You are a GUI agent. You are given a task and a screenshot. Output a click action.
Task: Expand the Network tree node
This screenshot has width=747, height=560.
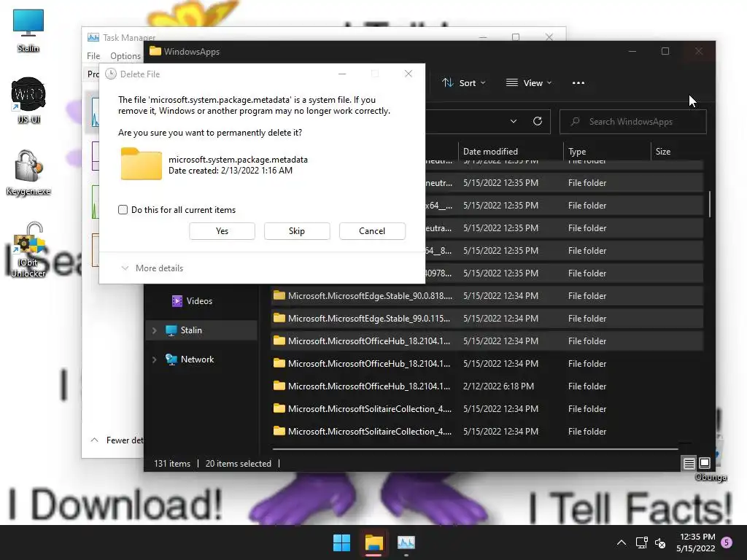(155, 359)
